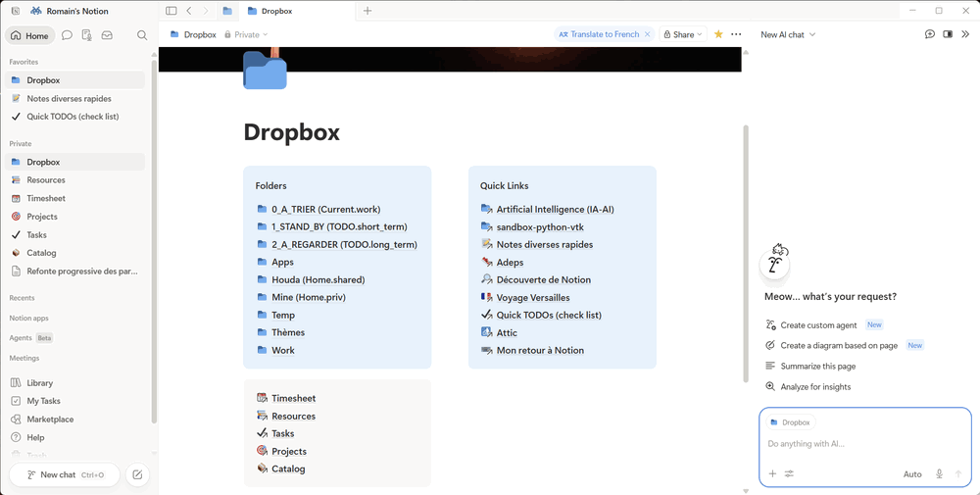The width and height of the screenshot is (980, 495).
Task: Go forward with the right arrow
Action: point(205,11)
